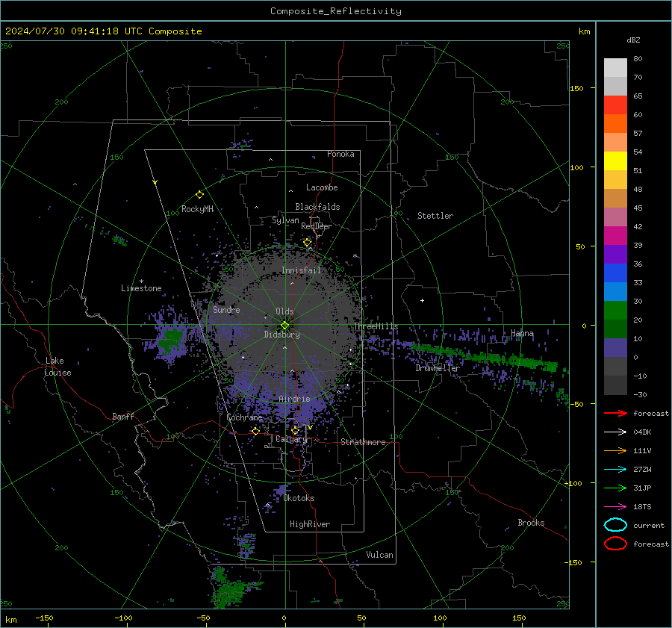Click the white plus marker west of Hanna
Viewport: 672px width, 628px height.
422,300
